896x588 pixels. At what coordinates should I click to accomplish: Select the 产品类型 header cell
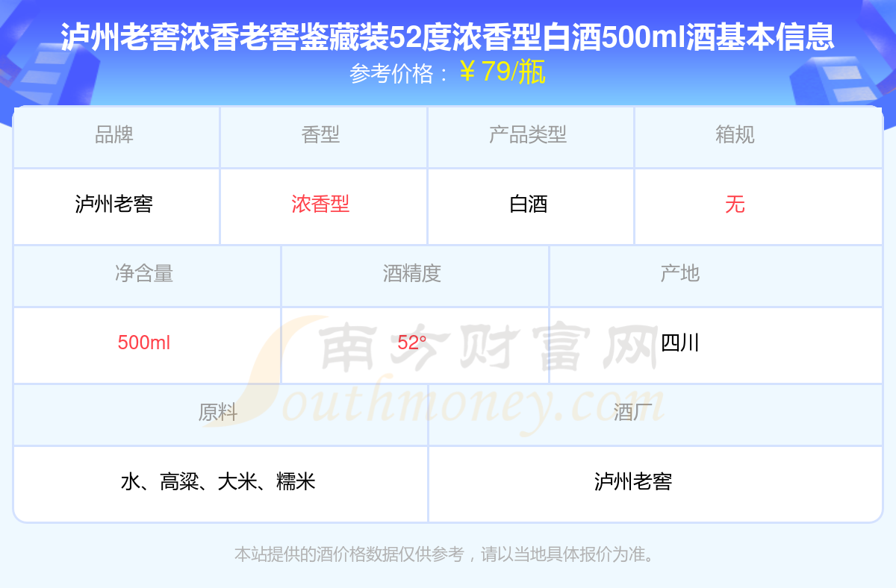531,137
